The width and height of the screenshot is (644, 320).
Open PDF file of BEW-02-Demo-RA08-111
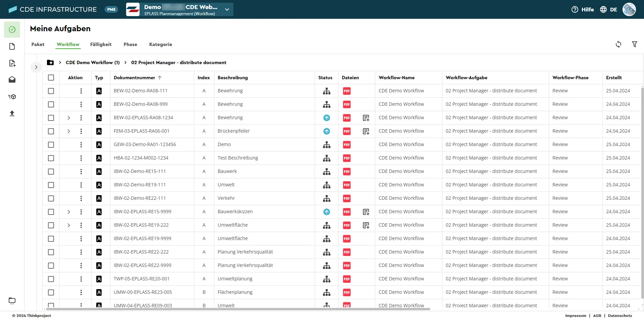tap(346, 91)
